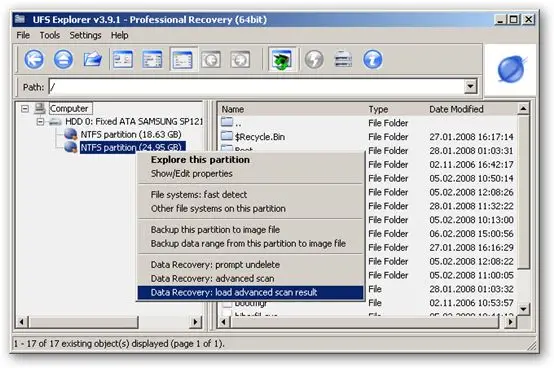This screenshot has width=554, height=368.
Task: Click the UFS Explorer globe logo
Action: [x=511, y=69]
